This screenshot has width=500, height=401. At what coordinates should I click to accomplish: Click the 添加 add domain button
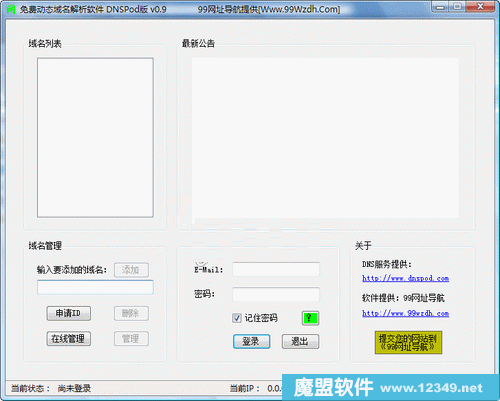131,270
